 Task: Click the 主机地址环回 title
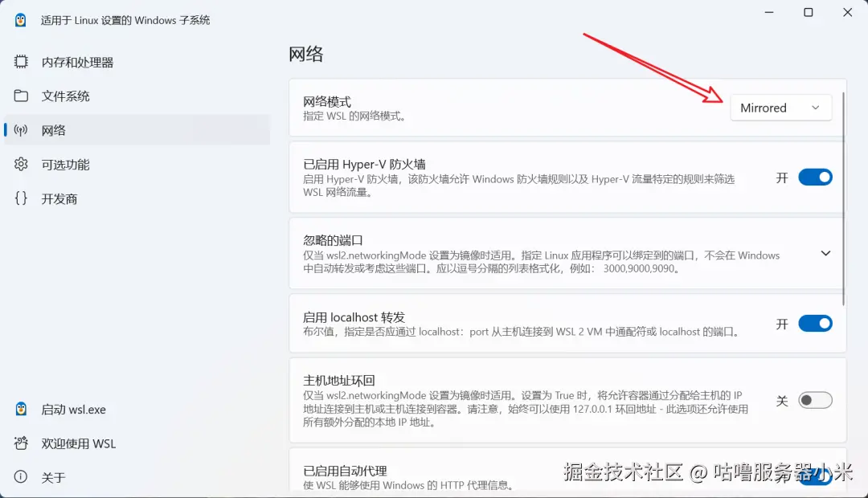pos(339,380)
